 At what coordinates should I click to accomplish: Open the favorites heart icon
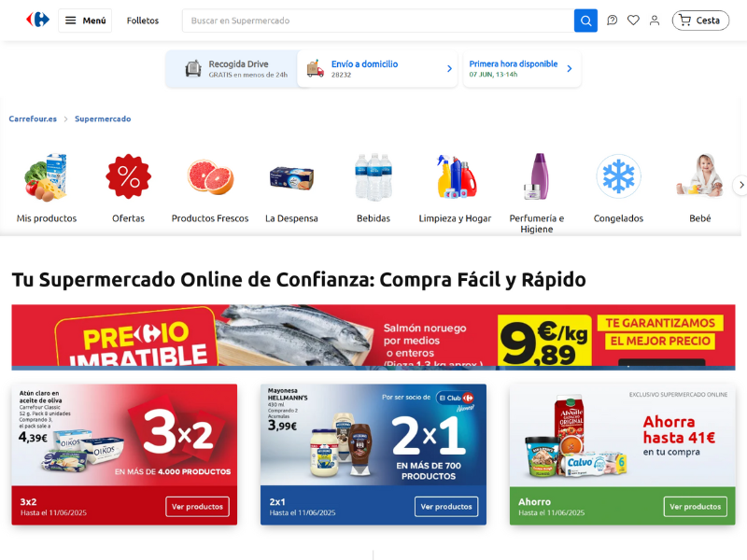[x=633, y=21]
